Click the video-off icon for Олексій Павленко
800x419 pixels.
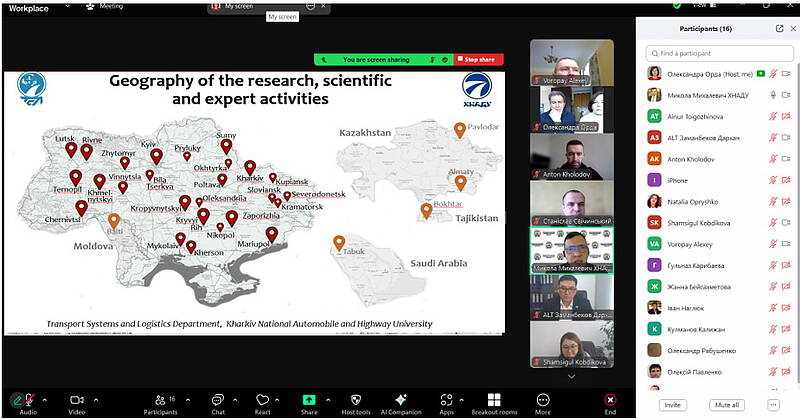(786, 372)
